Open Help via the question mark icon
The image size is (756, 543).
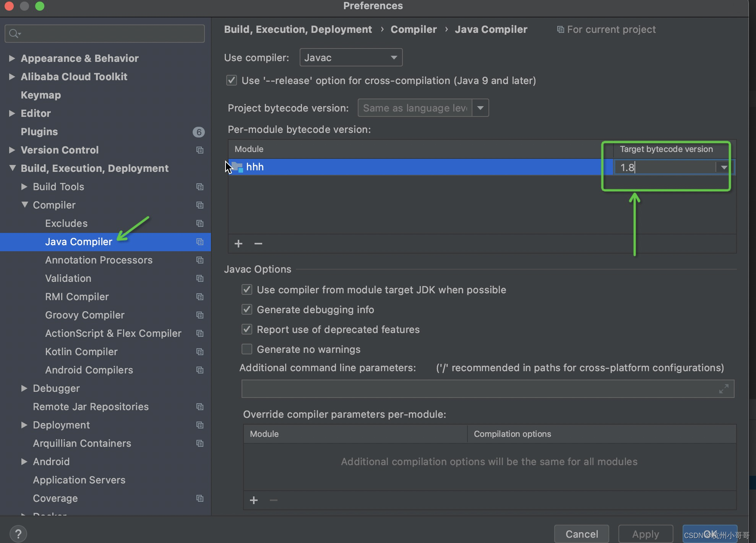point(18,533)
